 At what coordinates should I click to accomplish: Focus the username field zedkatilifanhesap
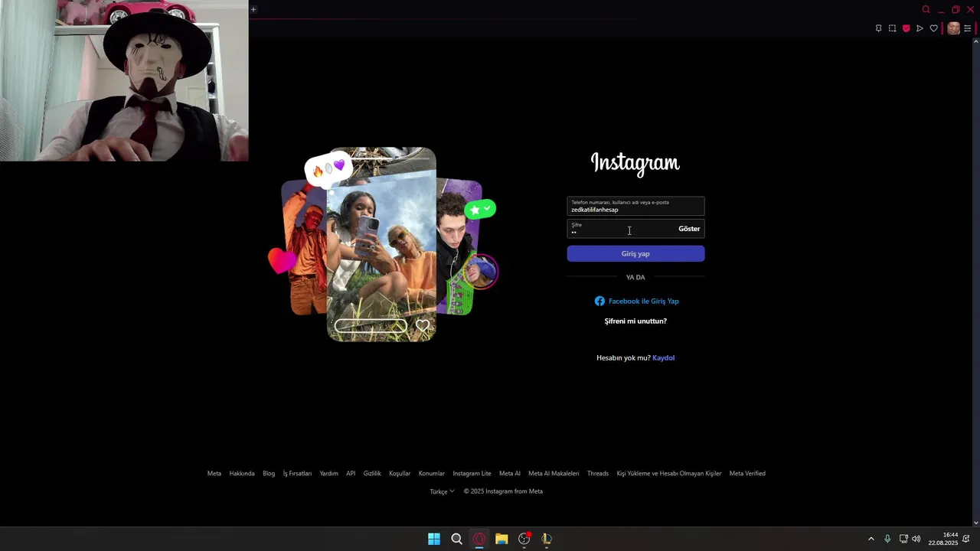[635, 206]
